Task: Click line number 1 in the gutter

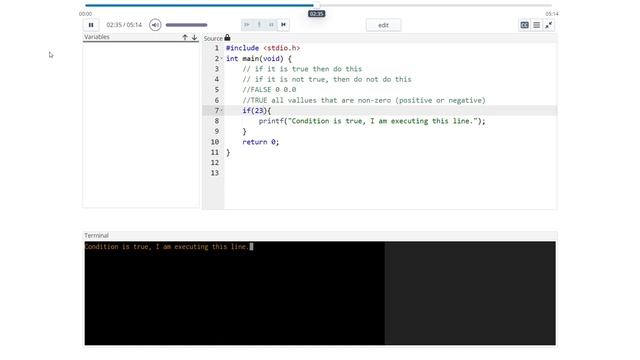Action: [217, 48]
